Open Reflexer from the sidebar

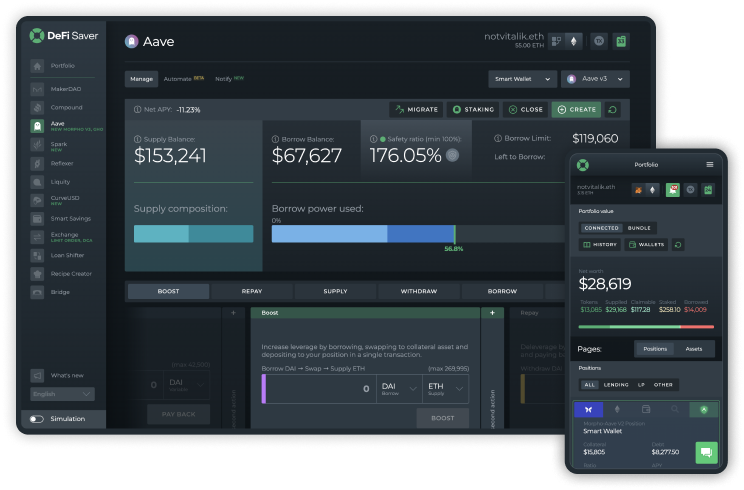click(52, 163)
